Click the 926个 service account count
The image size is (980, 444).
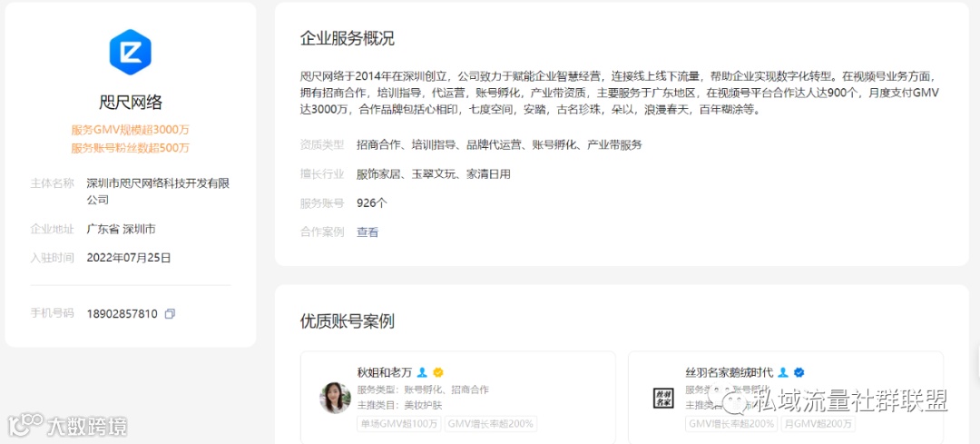(x=372, y=203)
